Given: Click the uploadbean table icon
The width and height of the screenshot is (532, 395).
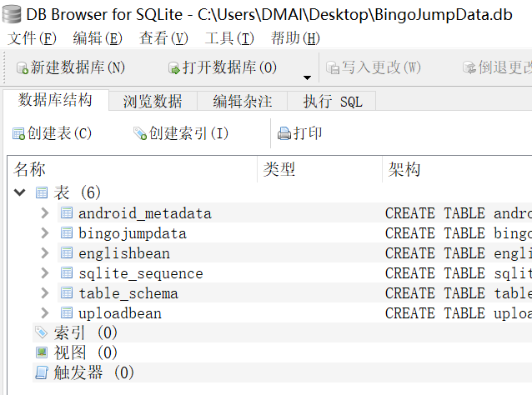Looking at the screenshot, I should pyautogui.click(x=67, y=312).
